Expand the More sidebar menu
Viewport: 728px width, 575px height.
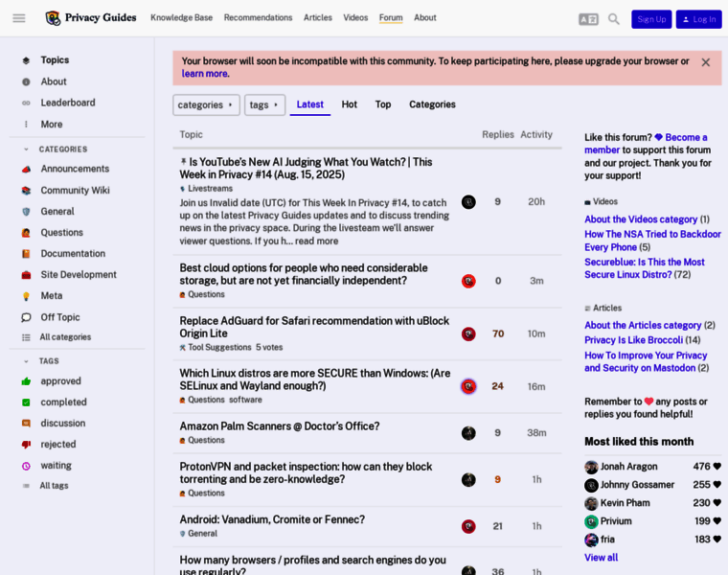(x=51, y=125)
